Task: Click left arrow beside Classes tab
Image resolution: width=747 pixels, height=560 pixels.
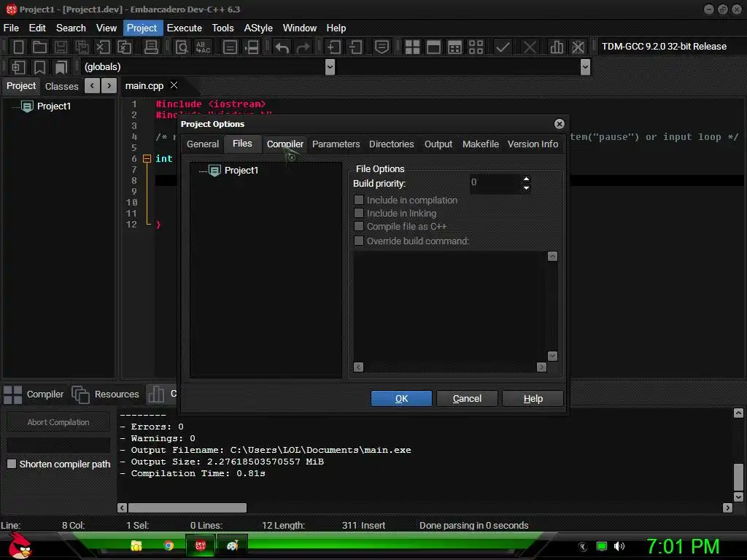Action: pyautogui.click(x=92, y=86)
